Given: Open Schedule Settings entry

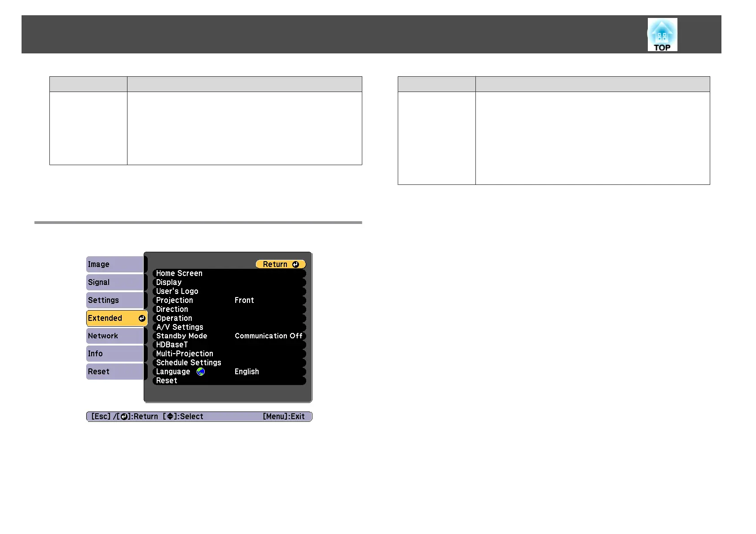Looking at the screenshot, I should click(x=229, y=363).
